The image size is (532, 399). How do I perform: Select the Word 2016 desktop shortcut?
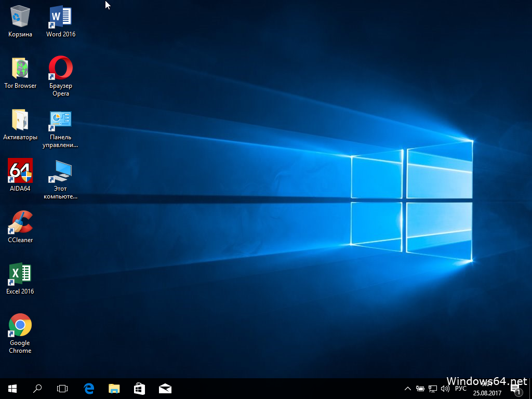(x=60, y=17)
